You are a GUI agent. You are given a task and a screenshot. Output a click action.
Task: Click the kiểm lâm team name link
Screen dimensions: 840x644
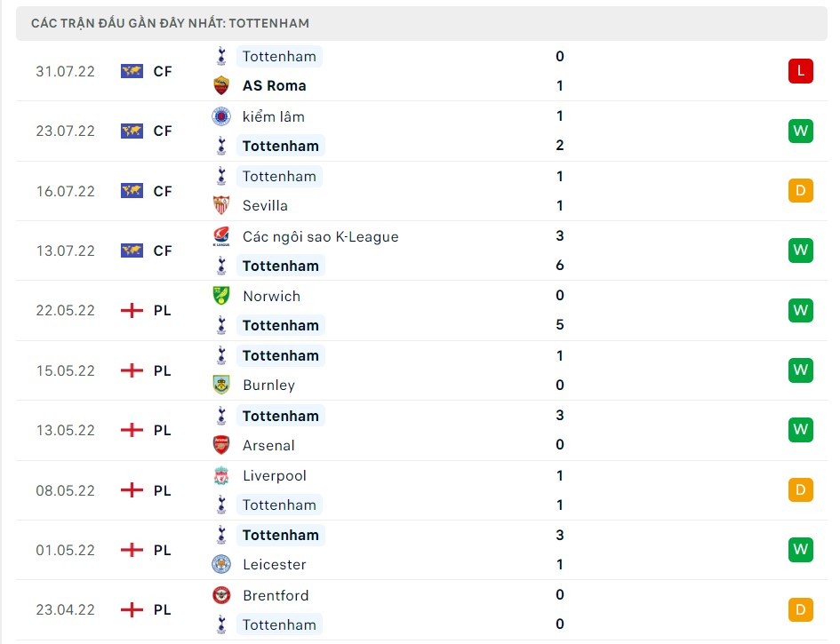(x=273, y=116)
